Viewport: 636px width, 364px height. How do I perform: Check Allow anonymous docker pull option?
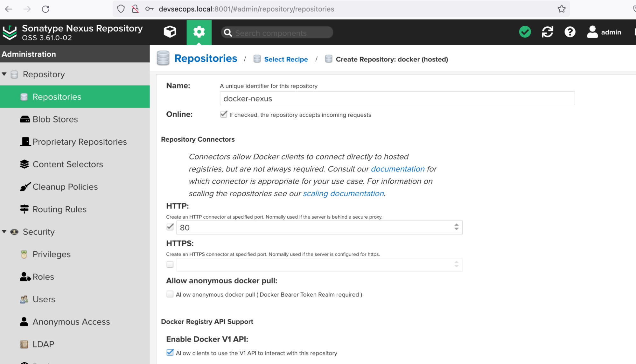[x=170, y=294]
